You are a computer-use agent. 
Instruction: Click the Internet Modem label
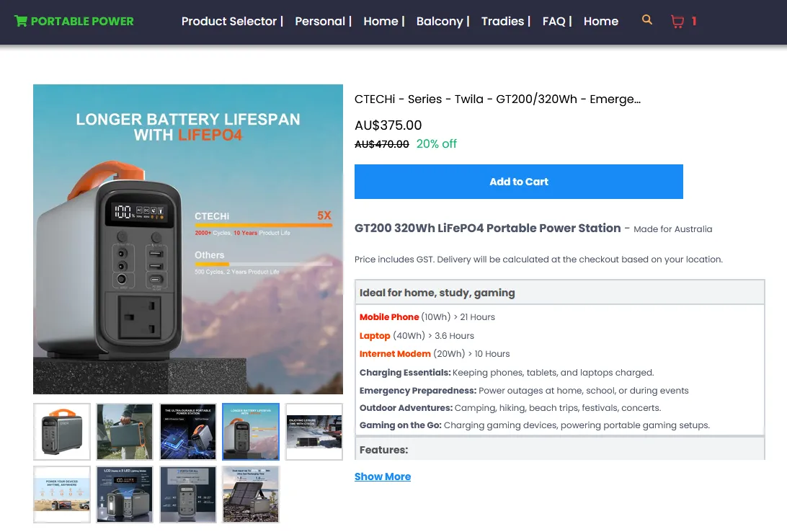click(395, 354)
